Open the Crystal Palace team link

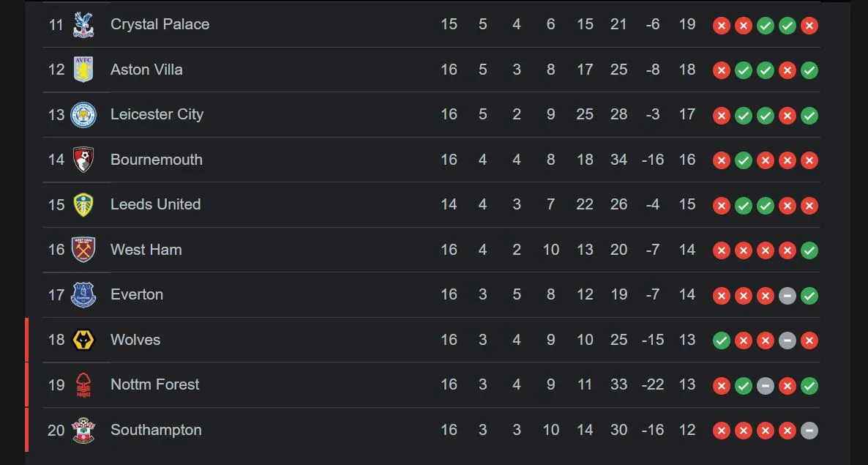pos(160,24)
